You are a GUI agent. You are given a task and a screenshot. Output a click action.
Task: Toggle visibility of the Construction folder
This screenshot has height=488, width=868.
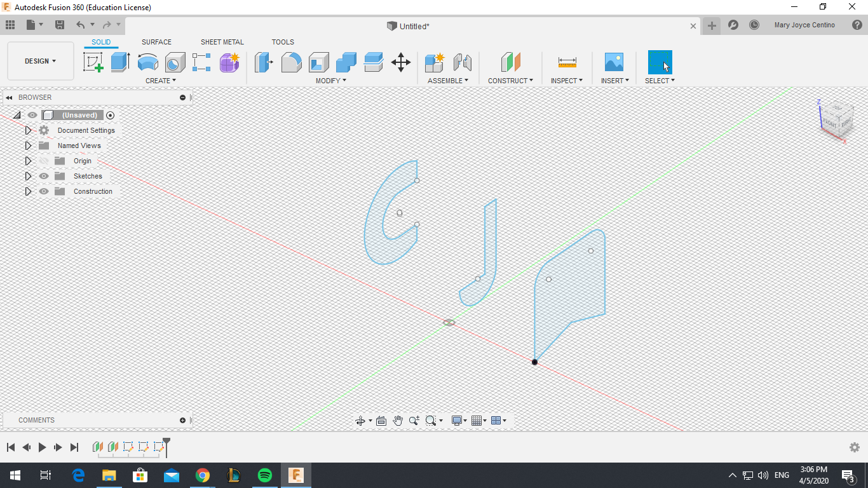coord(44,191)
